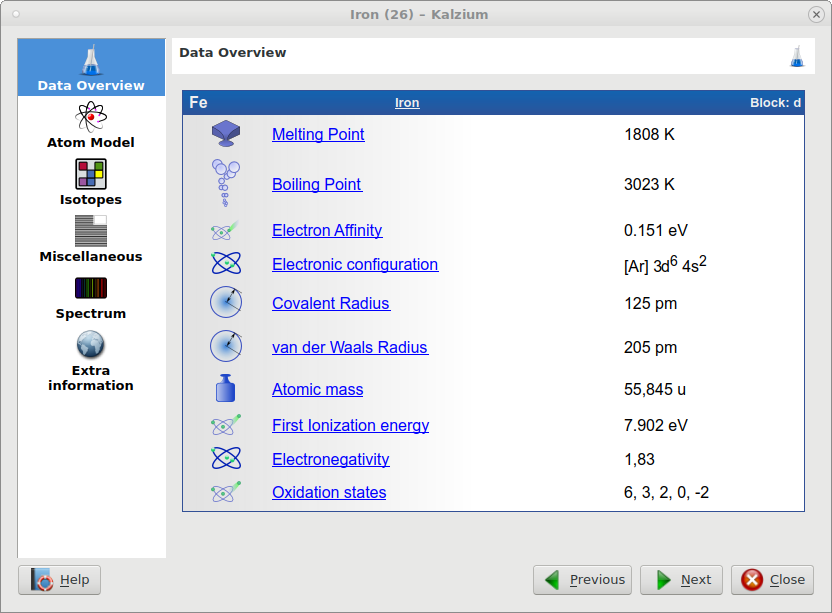Click the melting point anvil icon
This screenshot has width=832, height=613.
(x=226, y=134)
